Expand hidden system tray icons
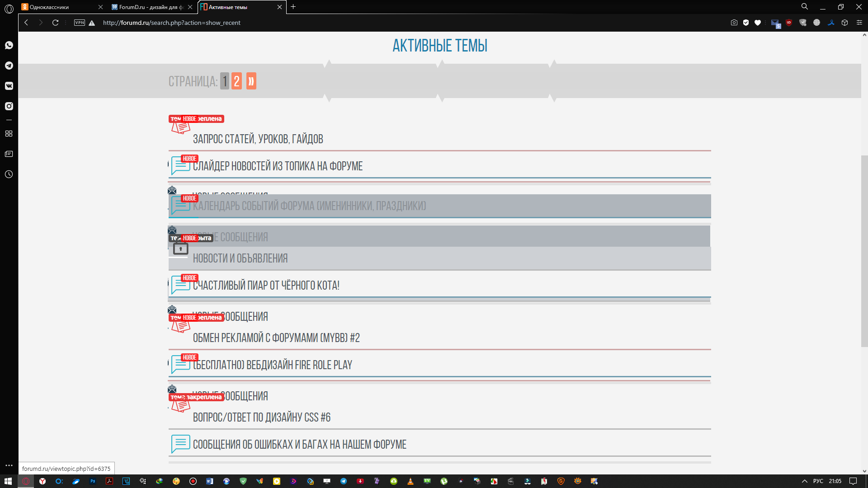The width and height of the screenshot is (868, 488). (x=805, y=481)
